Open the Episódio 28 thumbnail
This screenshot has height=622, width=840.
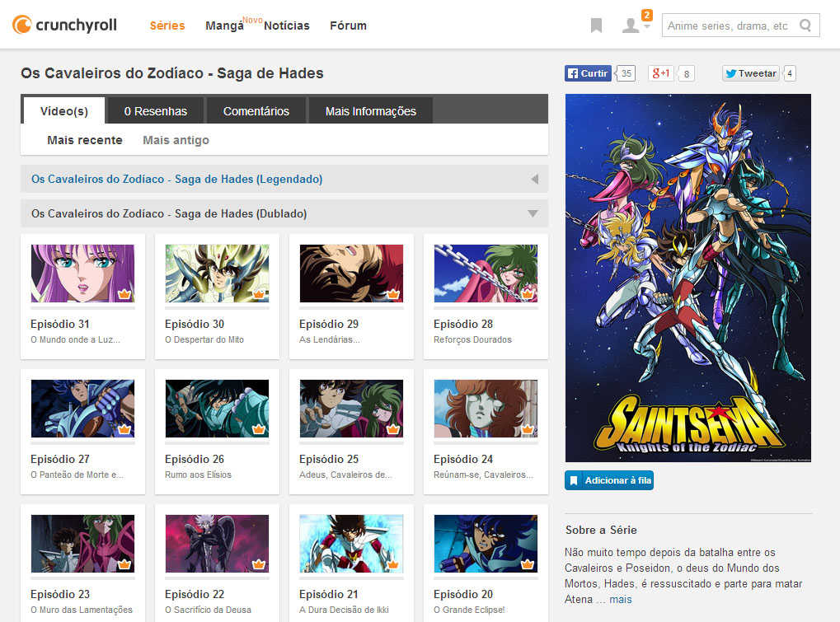click(486, 274)
